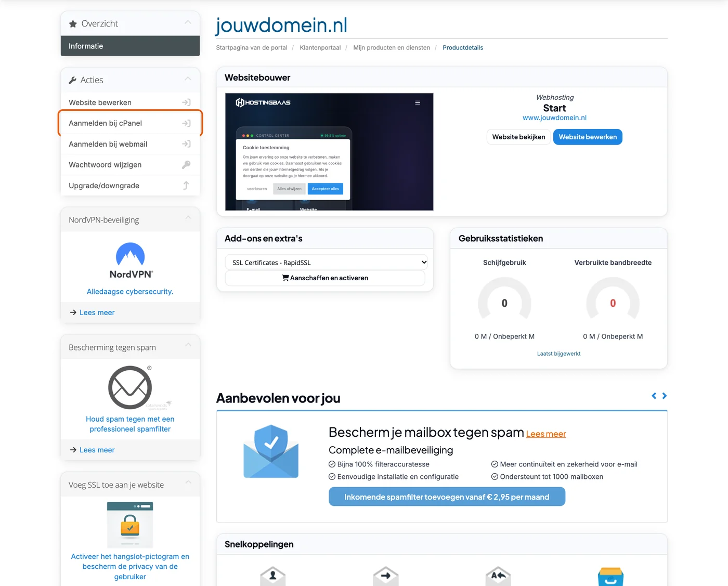Click Lees meer under NordVPN
The width and height of the screenshot is (728, 586).
[x=97, y=312]
